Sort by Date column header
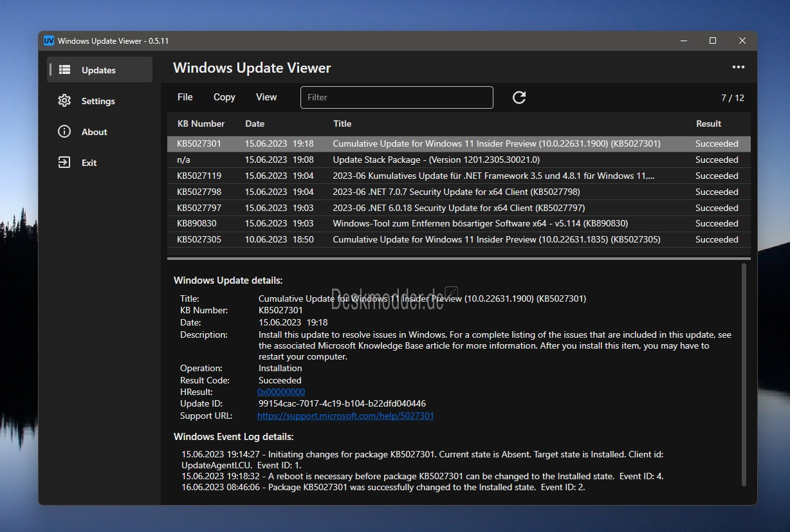The width and height of the screenshot is (790, 532). 255,124
